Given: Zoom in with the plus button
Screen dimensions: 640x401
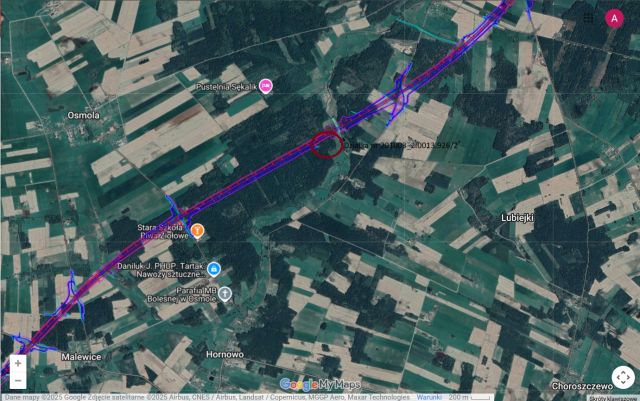Looking at the screenshot, I should pyautogui.click(x=18, y=363).
